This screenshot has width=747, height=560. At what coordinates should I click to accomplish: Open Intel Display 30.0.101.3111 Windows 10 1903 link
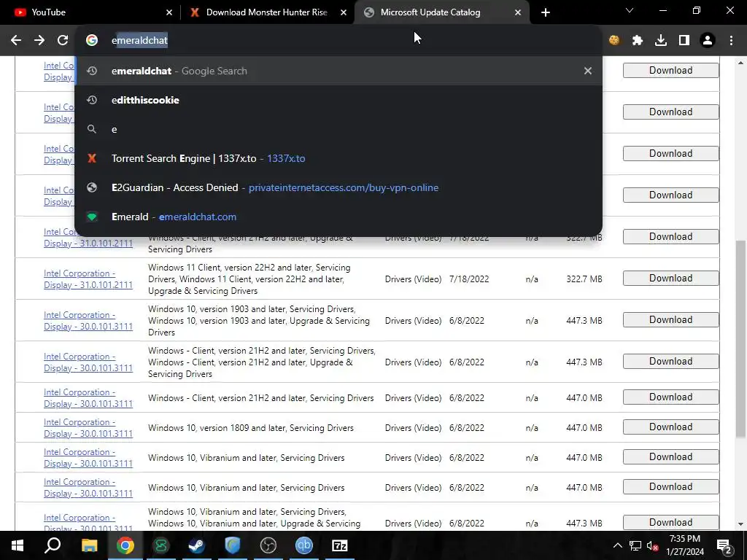88,321
